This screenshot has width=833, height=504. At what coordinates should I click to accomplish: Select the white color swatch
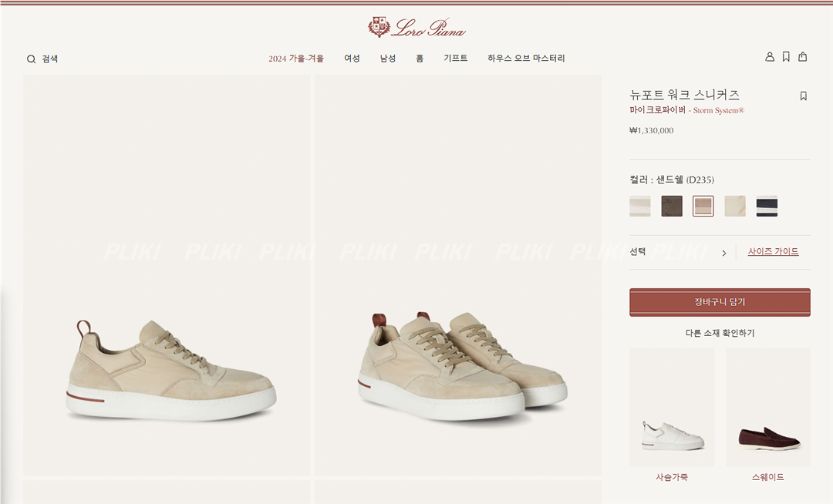[639, 206]
